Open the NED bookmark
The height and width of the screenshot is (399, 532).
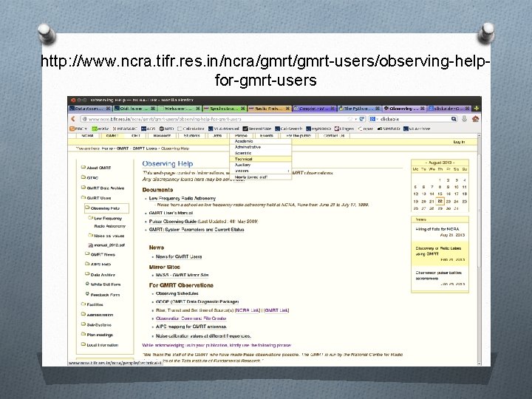click(166, 129)
